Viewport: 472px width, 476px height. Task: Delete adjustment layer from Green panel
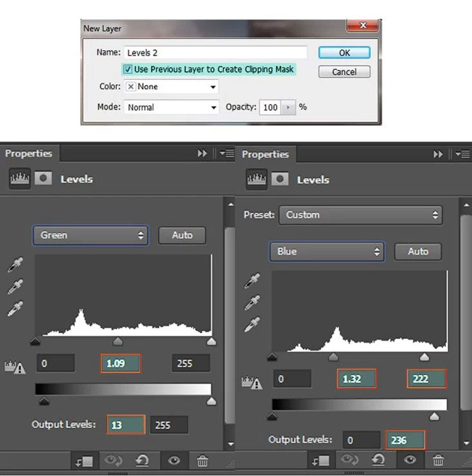click(203, 461)
